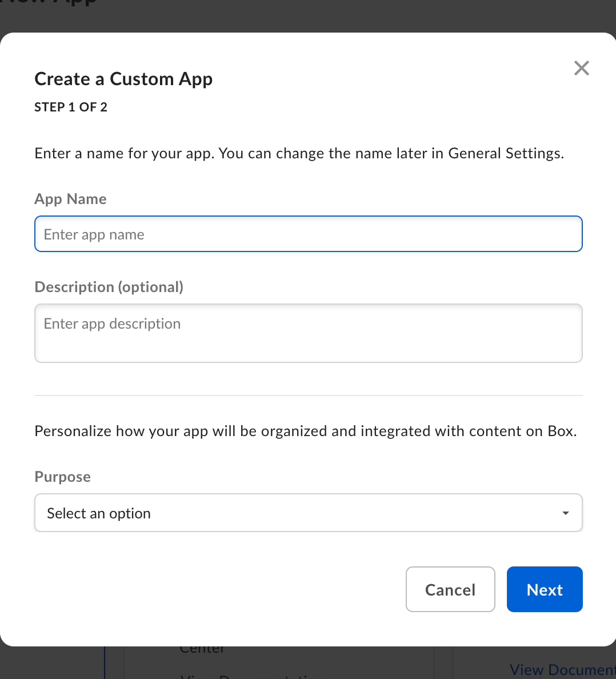Screen dimensions: 616x679
Task: Click the divider line above the Personalize text
Action: click(309, 395)
